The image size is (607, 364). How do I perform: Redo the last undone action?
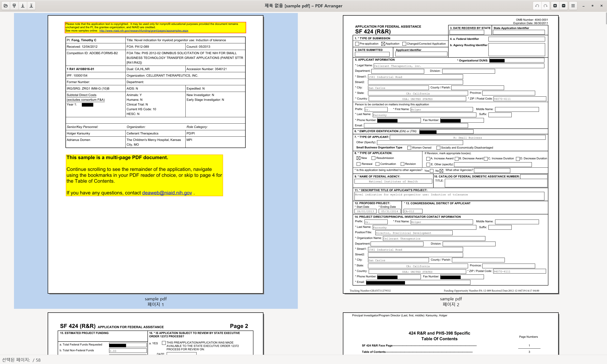[546, 6]
